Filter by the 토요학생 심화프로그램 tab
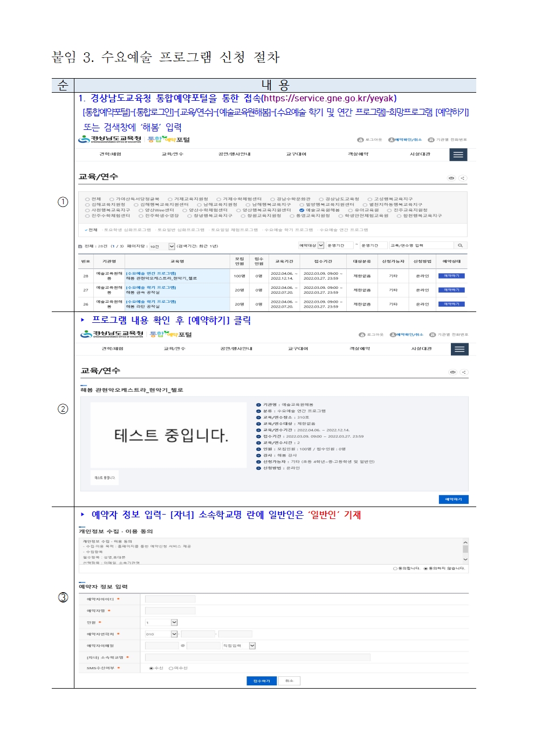 (127, 230)
